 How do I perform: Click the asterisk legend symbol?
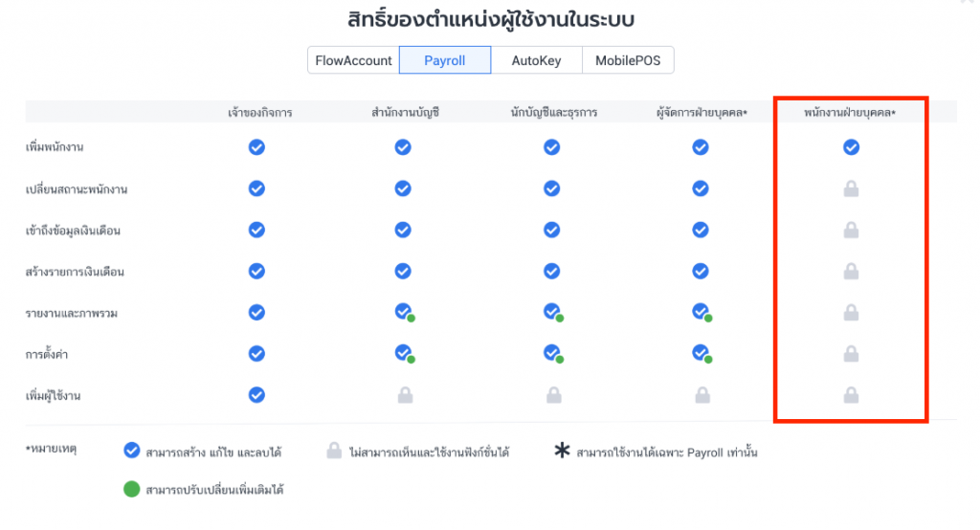(563, 451)
